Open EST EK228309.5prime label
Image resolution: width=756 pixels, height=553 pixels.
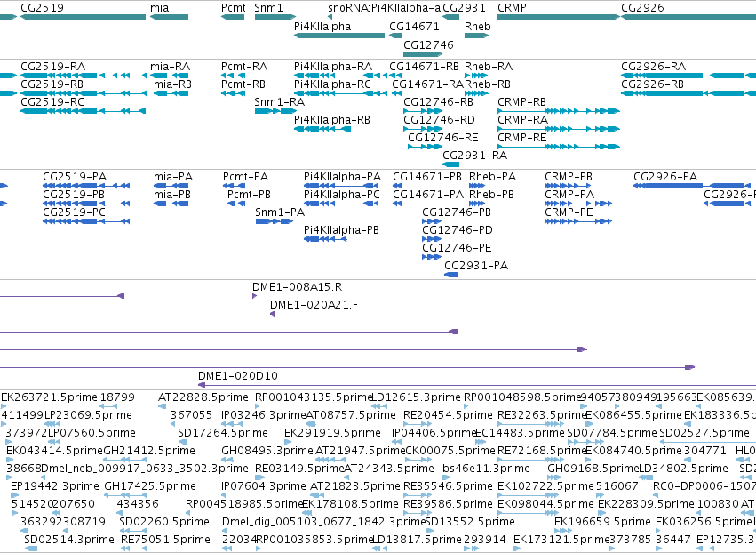click(646, 504)
